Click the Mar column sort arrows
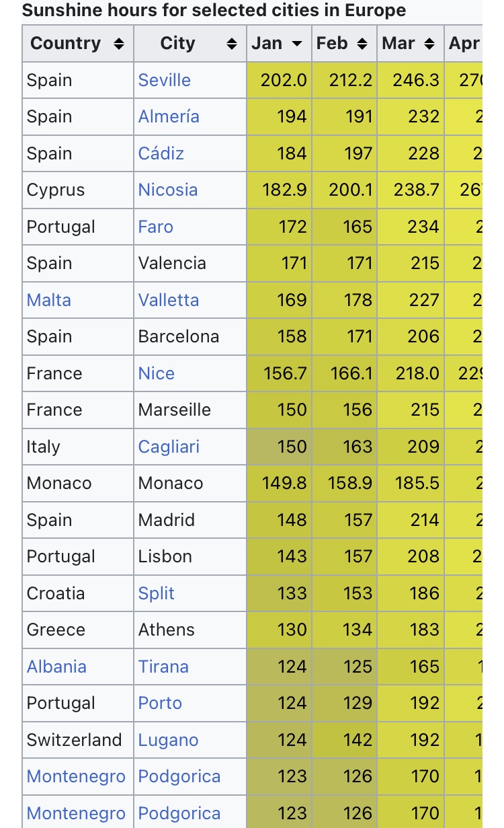Viewport: 504px width, 828px height. click(428, 44)
